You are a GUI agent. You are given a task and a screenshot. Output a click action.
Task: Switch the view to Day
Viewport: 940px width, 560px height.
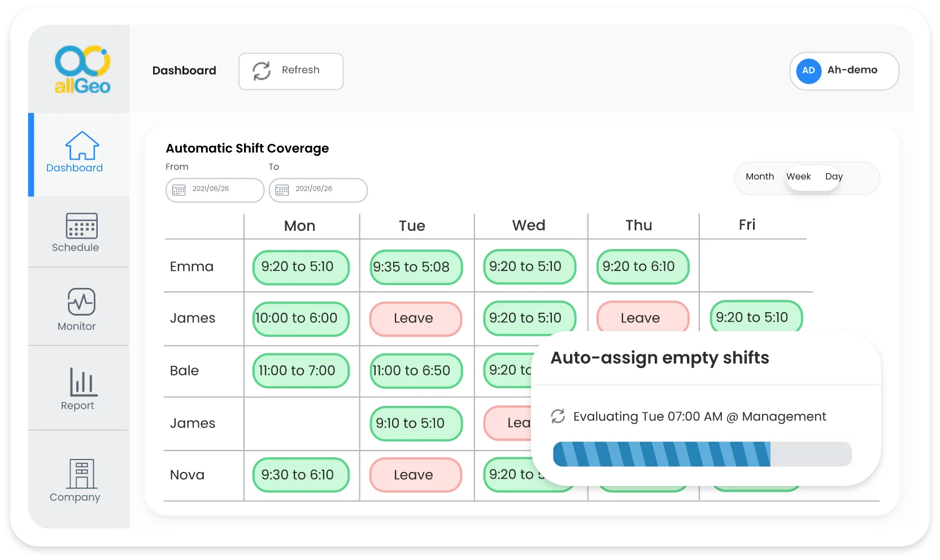(834, 177)
